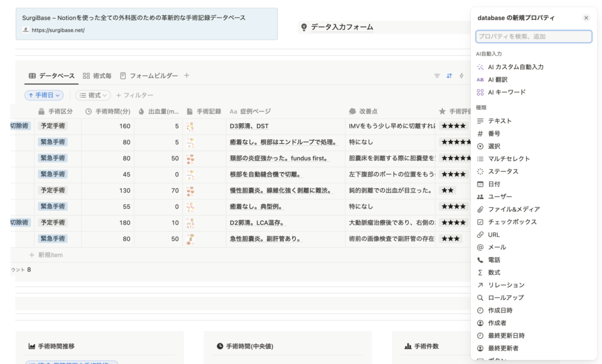Open the 手術時間(分) column header
Viewport: 602px width, 364px height.
[x=108, y=111]
